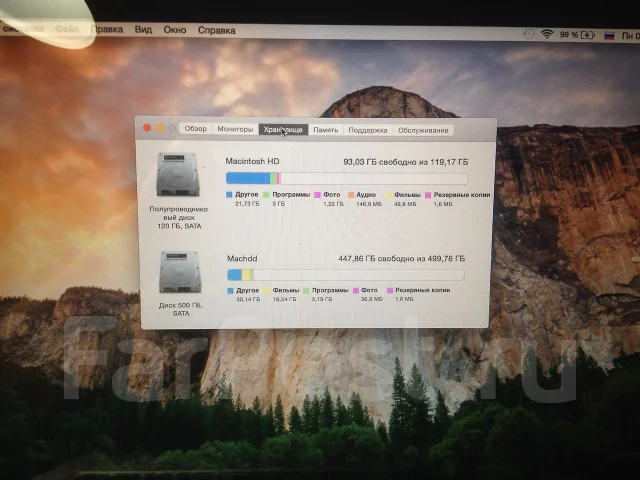Close the window with the red button

point(147,128)
